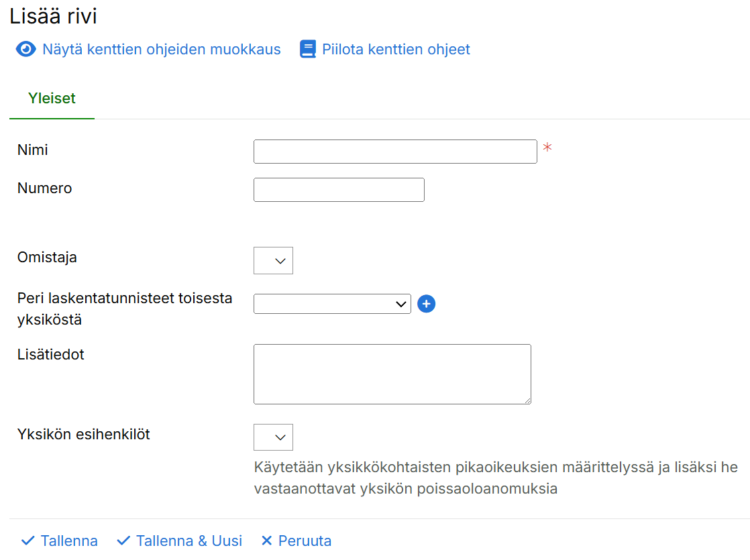Open the Omistaja dropdown
Viewport: 750px width, 560px height.
point(273,261)
